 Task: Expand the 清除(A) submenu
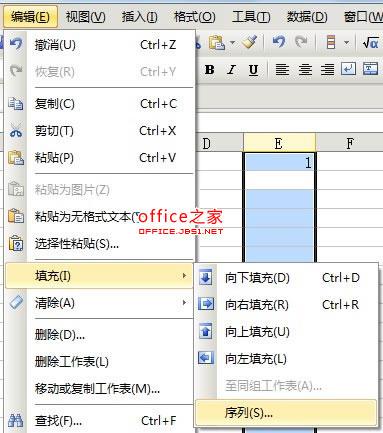[x=99, y=303]
